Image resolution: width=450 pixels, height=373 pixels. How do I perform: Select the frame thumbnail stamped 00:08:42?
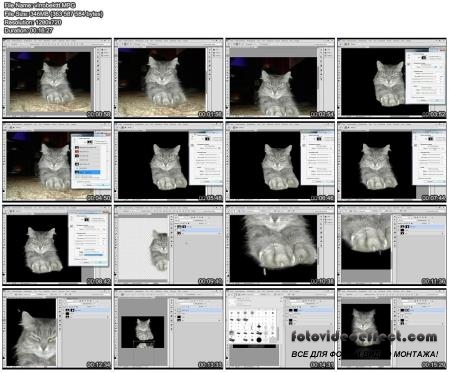[57, 245]
